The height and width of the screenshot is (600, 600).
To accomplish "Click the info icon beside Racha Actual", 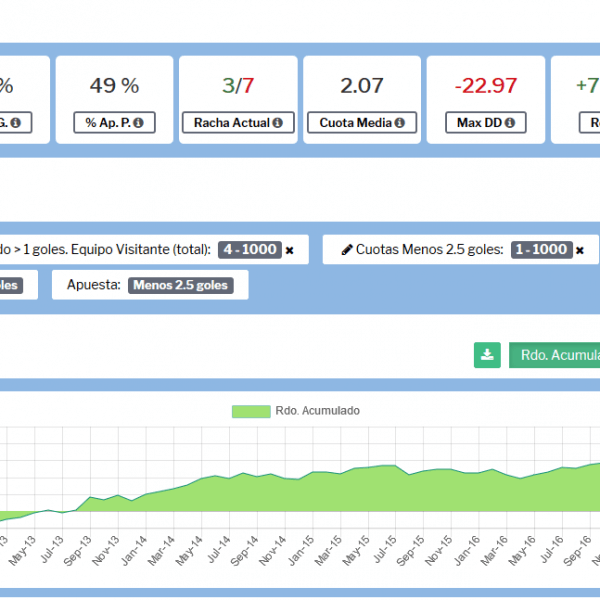I will (278, 123).
